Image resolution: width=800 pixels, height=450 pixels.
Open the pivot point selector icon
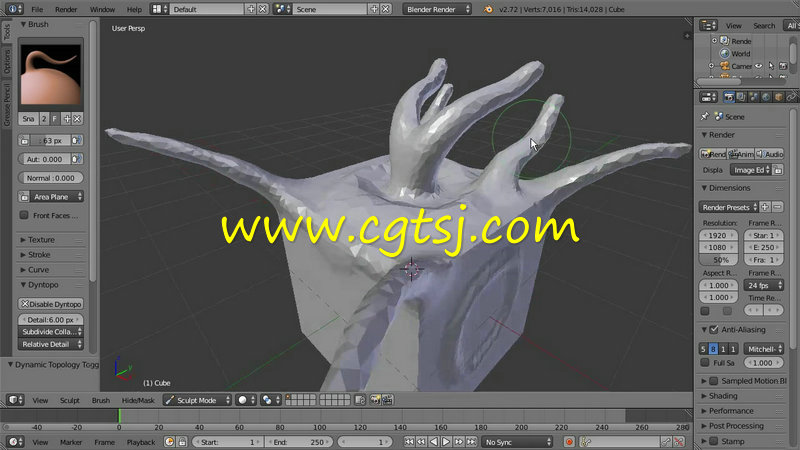point(270,400)
